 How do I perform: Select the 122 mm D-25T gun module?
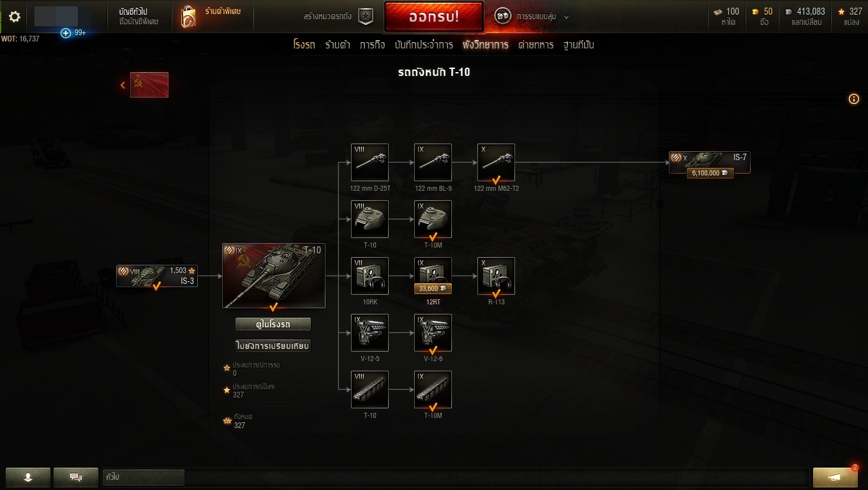(x=370, y=162)
